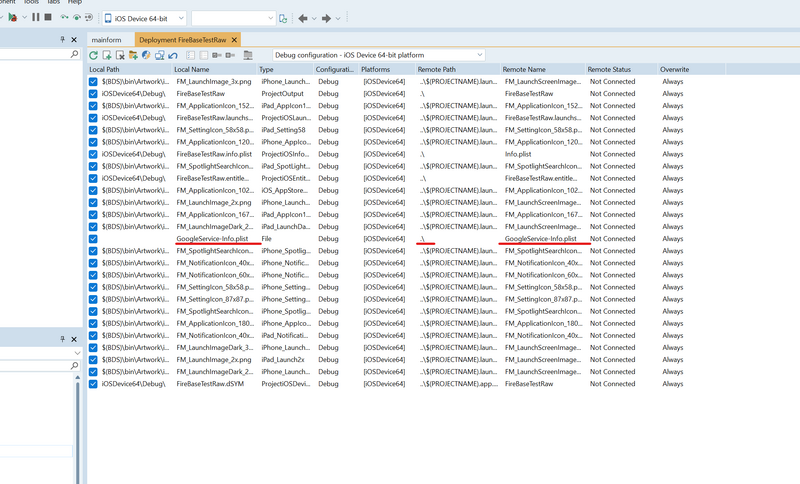The width and height of the screenshot is (800, 484).
Task: Sort by Remote Path column header
Action: coord(458,69)
